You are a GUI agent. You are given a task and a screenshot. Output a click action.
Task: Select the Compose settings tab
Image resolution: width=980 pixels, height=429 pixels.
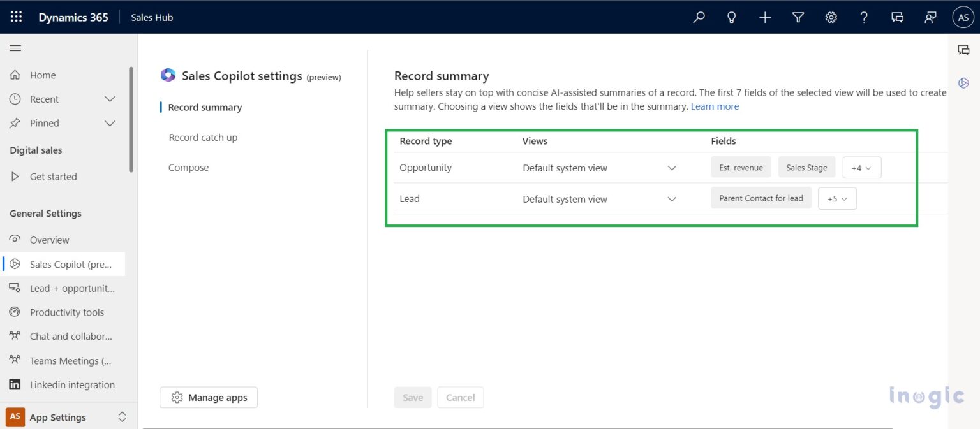point(188,167)
